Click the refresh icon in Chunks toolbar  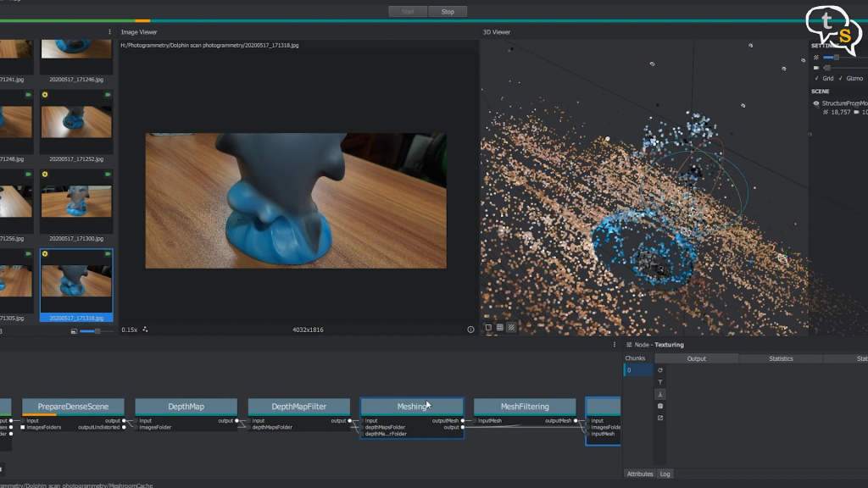(x=660, y=370)
